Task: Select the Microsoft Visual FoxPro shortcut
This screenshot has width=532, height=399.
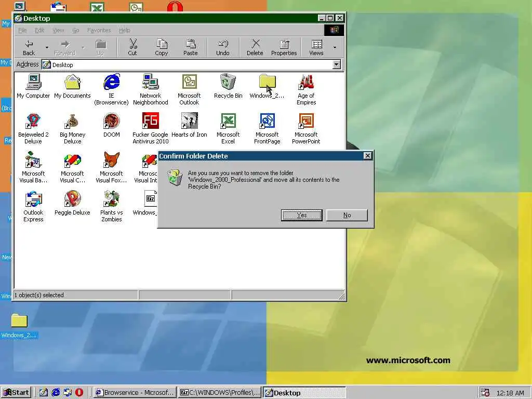Action: tap(111, 167)
